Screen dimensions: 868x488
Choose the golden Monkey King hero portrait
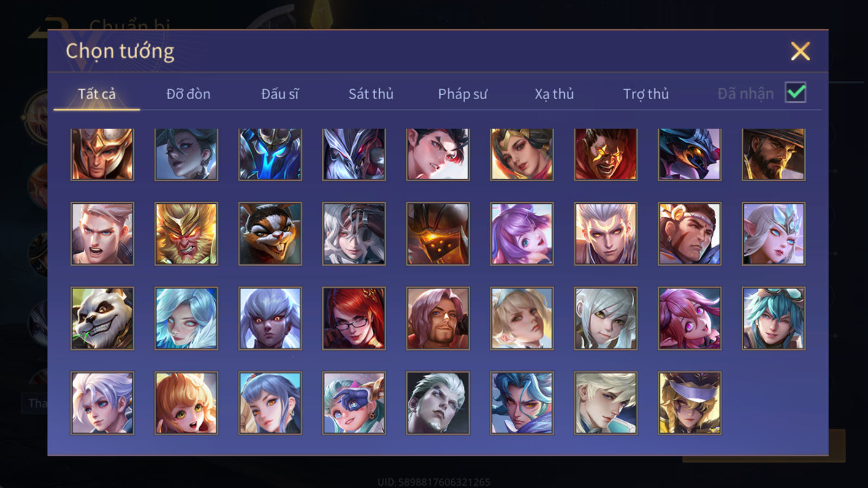186,234
